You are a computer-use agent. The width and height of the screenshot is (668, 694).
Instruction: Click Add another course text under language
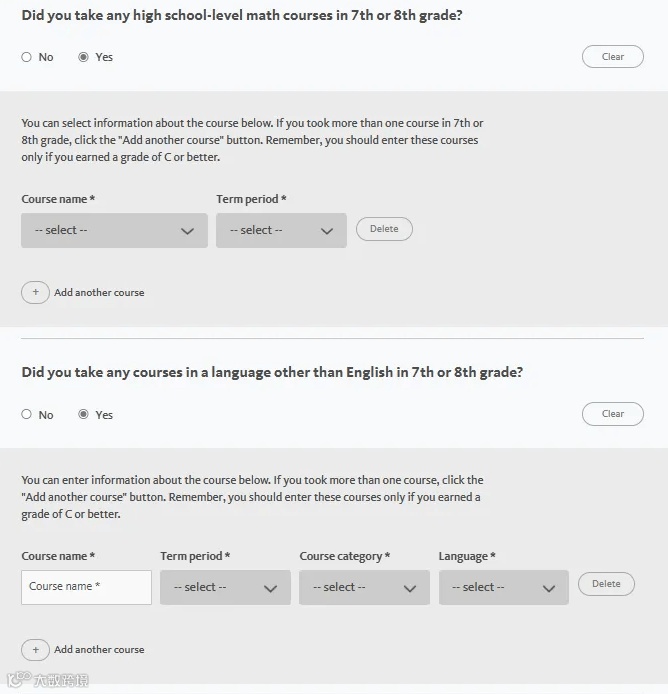[99, 650]
